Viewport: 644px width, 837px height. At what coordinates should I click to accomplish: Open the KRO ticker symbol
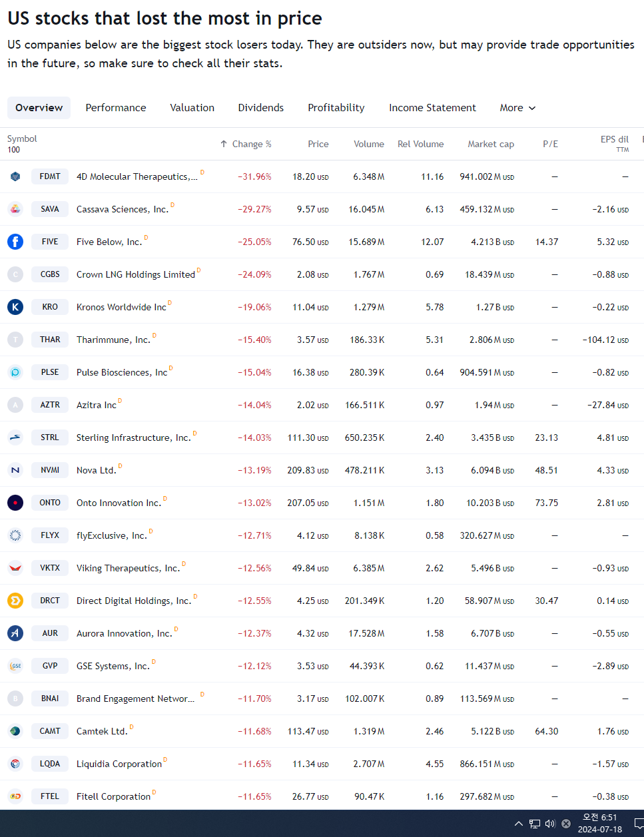50,307
